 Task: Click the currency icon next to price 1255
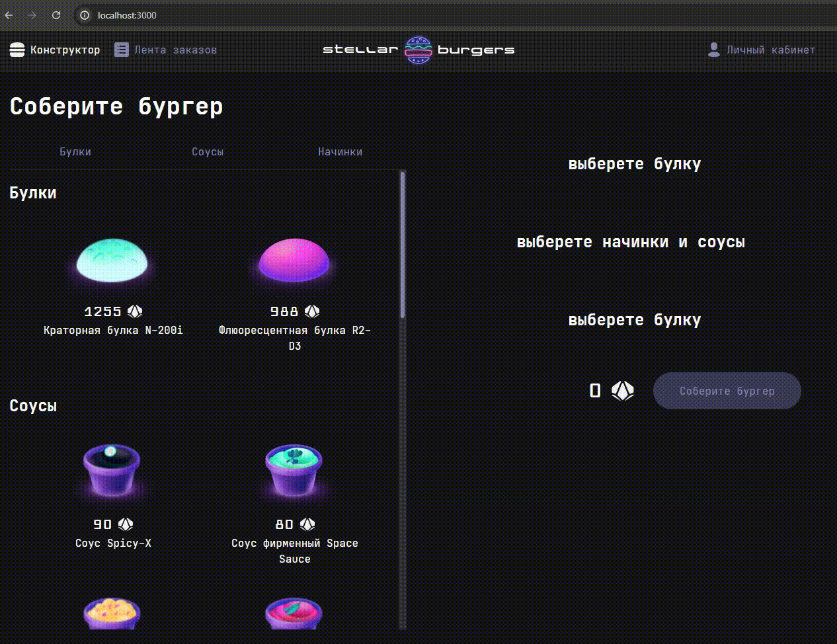point(135,311)
